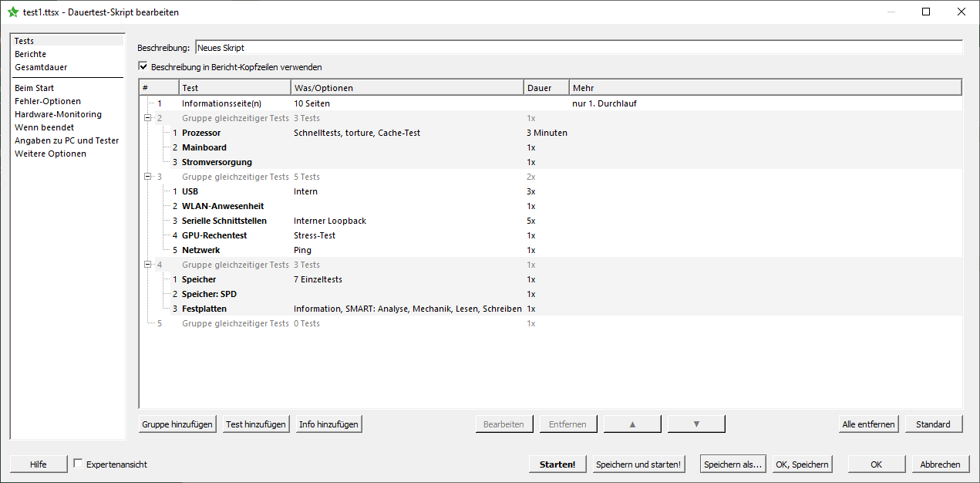
Task: Click inside the Beschreibung text field
Action: pos(578,48)
